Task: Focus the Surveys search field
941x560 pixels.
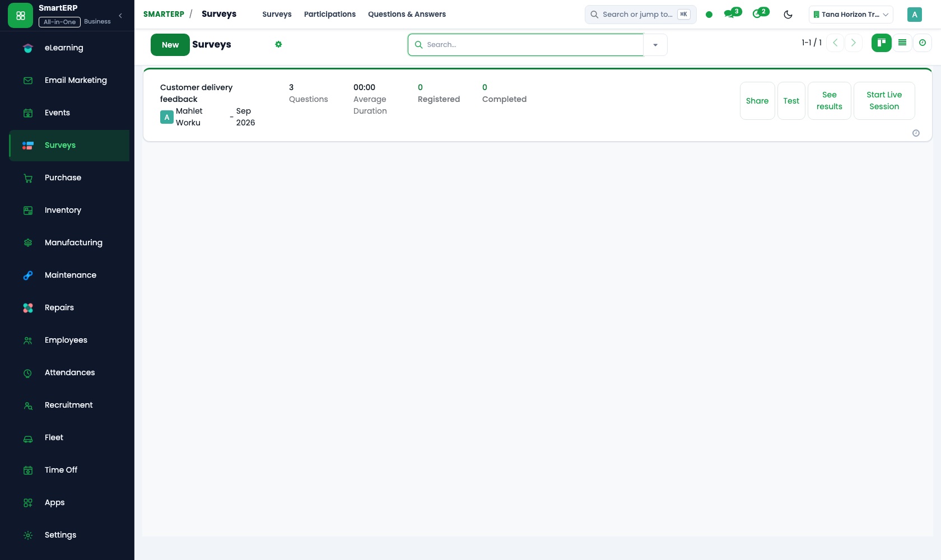Action: point(525,45)
